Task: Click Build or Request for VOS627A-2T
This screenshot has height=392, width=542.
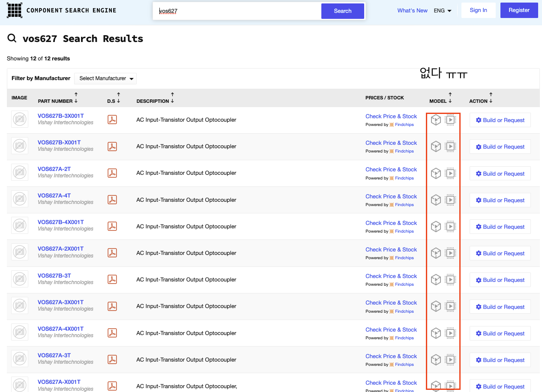Action: (500, 174)
